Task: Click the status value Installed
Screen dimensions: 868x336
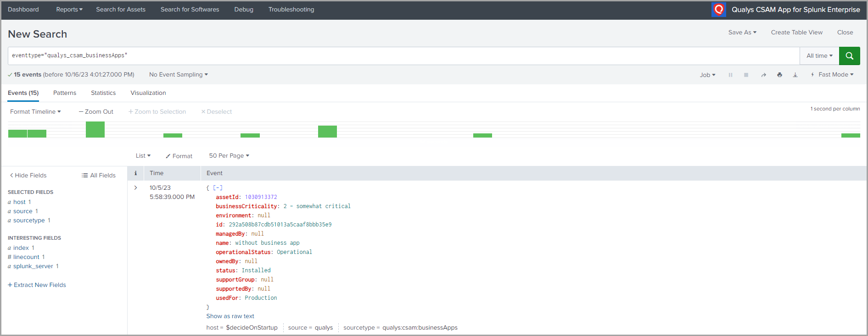Action: [x=256, y=270]
